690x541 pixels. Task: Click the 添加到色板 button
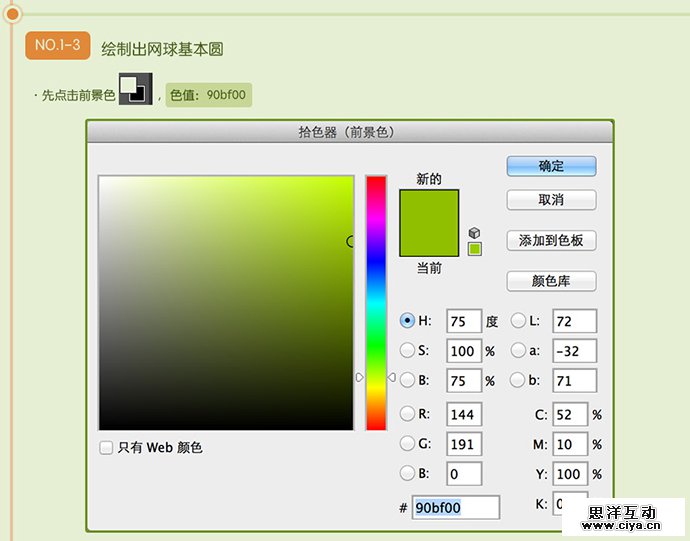tap(551, 240)
